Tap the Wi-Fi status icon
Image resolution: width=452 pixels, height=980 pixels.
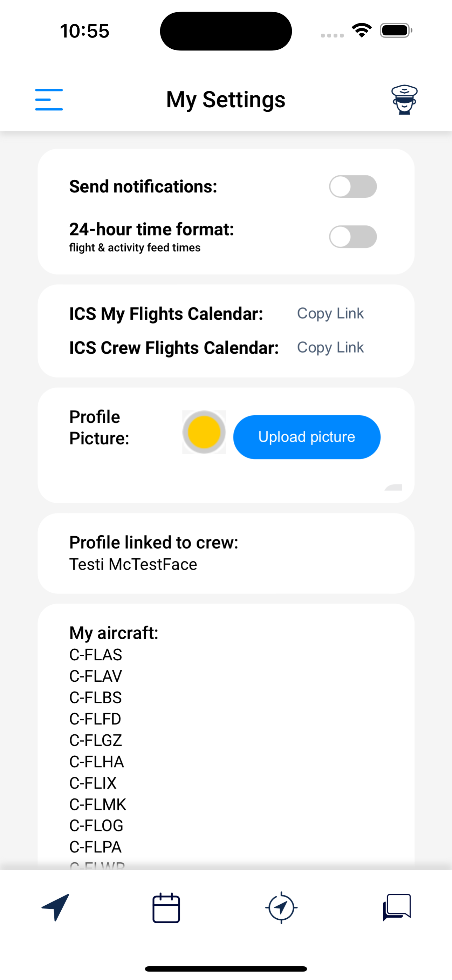point(362,30)
